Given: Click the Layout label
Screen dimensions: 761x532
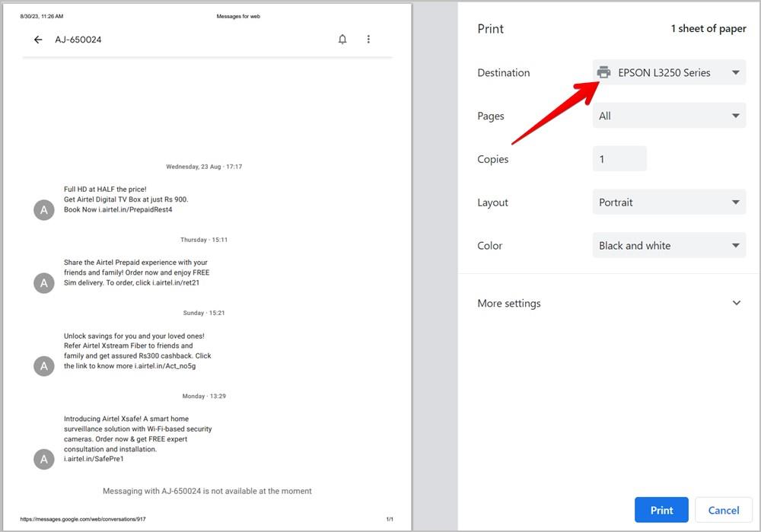Looking at the screenshot, I should coord(492,202).
